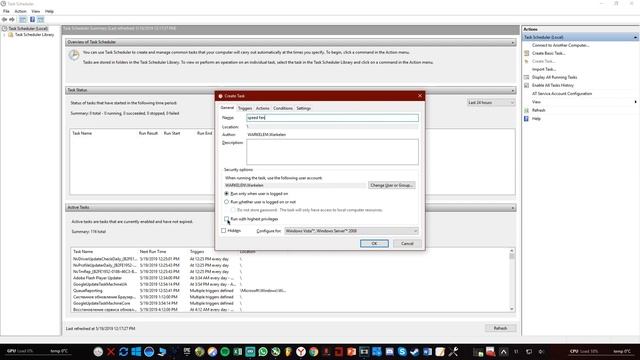
Task: Click Refresh in the Actions pane
Action: point(538,110)
